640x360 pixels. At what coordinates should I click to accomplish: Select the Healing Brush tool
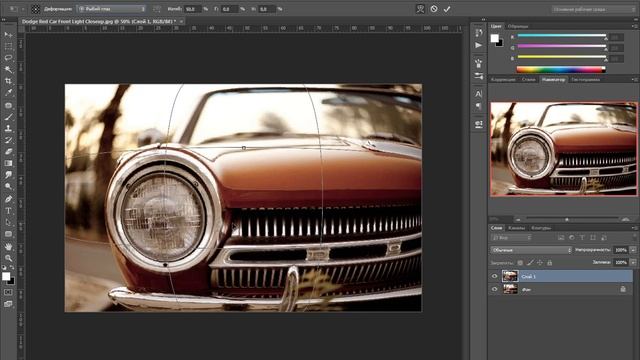pos(8,105)
